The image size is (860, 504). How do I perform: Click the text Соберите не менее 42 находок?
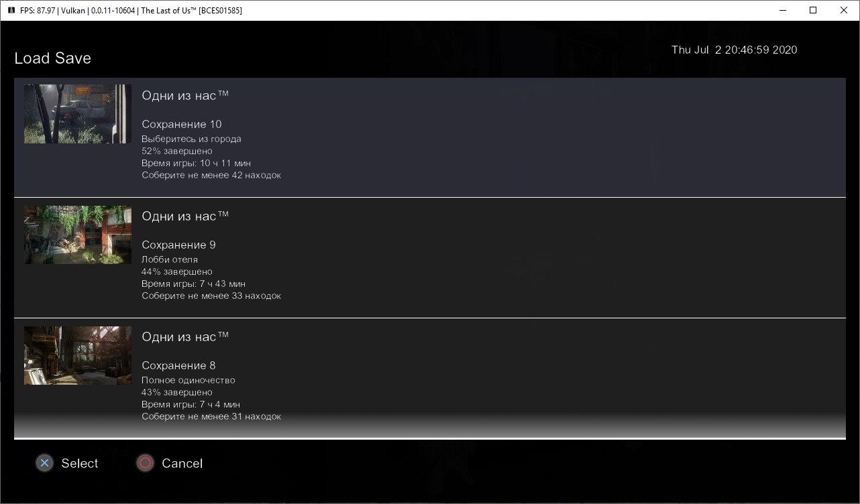pos(211,175)
